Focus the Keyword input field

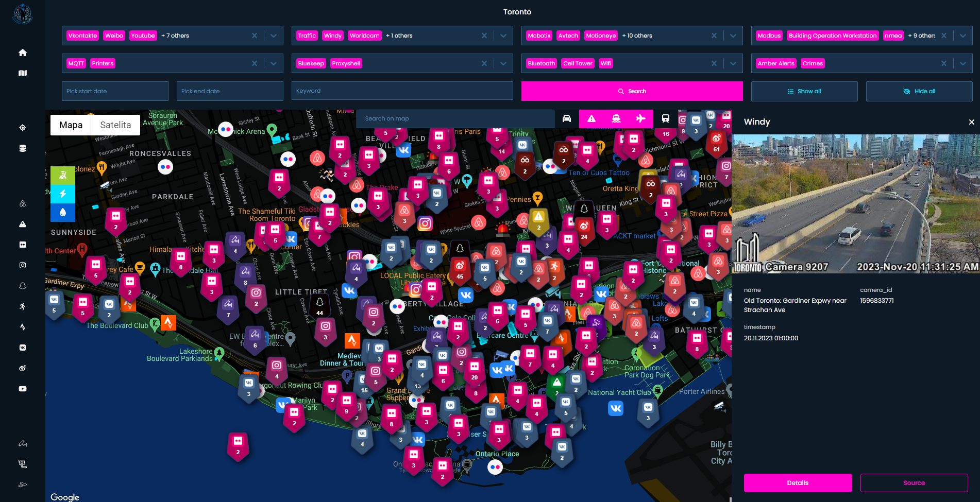coord(402,91)
